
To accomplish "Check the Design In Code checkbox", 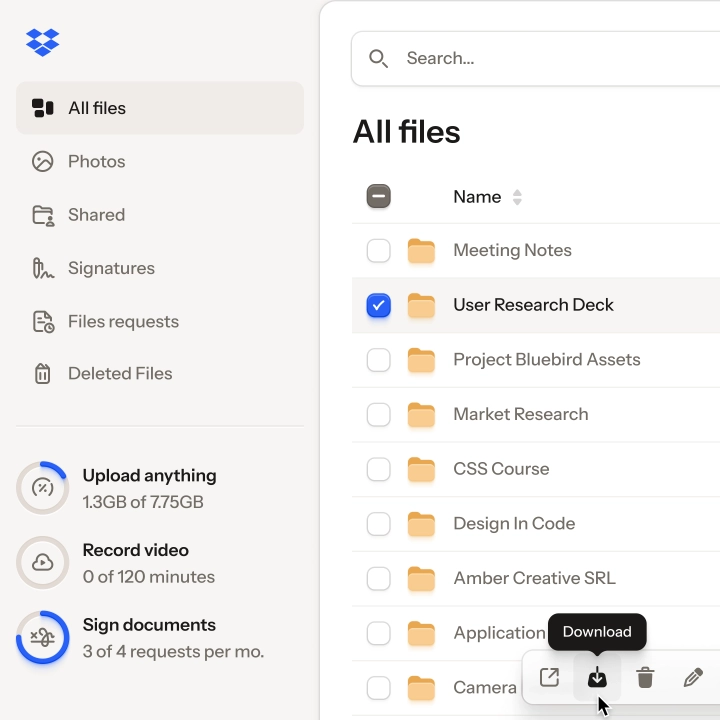I will coord(378,524).
